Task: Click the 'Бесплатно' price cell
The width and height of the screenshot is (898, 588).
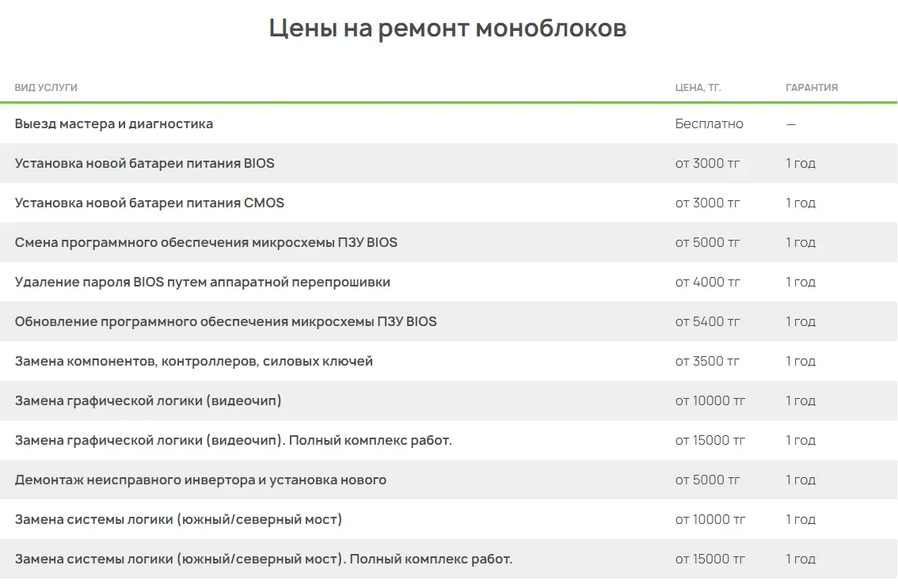Action: click(x=709, y=124)
